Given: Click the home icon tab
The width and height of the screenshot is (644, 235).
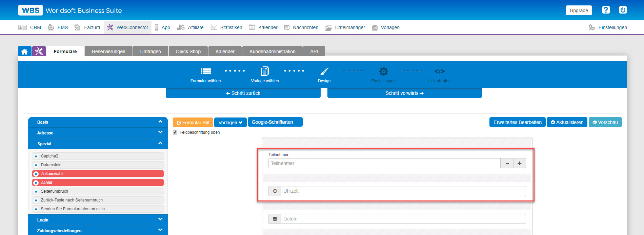Looking at the screenshot, I should pos(24,51).
